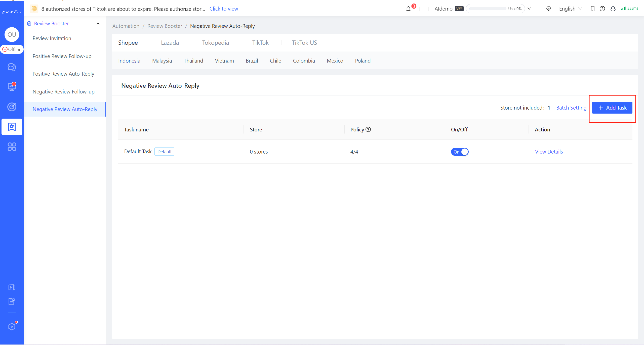The width and height of the screenshot is (644, 345).
Task: Select the Colombia country tab
Action: coord(304,61)
